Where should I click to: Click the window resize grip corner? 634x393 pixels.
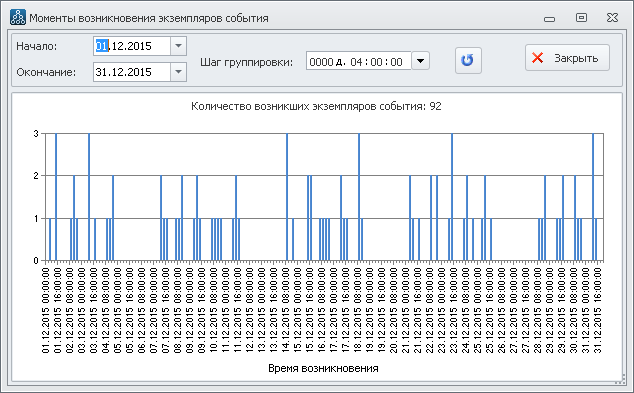click(x=620, y=380)
